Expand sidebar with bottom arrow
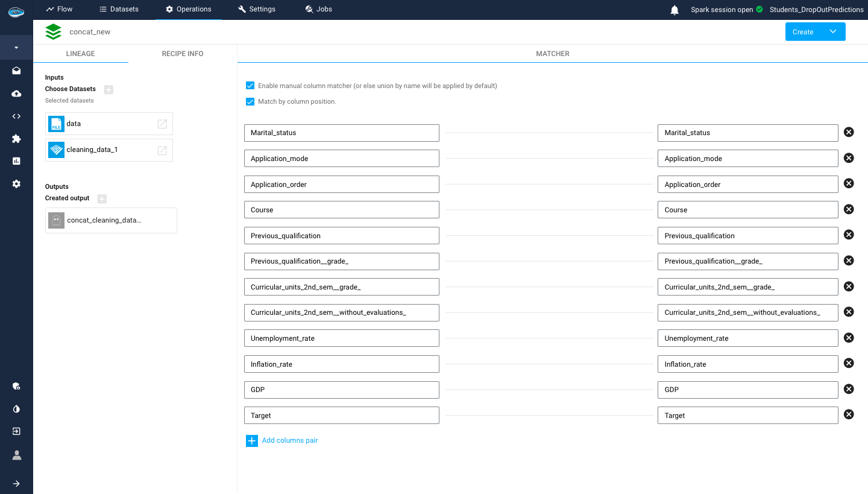Viewport: 868px width, 494px height. pos(16,483)
